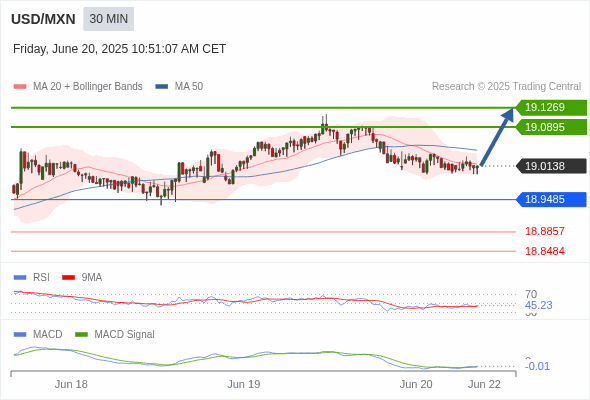Open the Research © 2025 Trading Central credit
The height and width of the screenshot is (400, 590).
point(506,87)
